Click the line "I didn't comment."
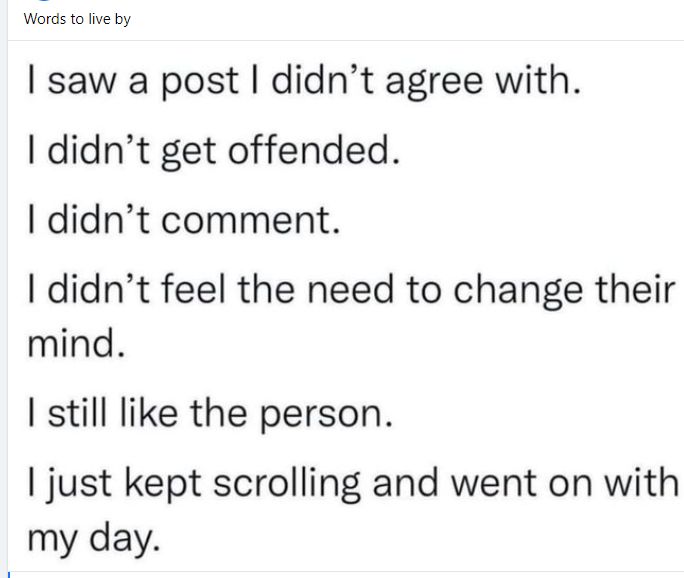 pos(183,220)
